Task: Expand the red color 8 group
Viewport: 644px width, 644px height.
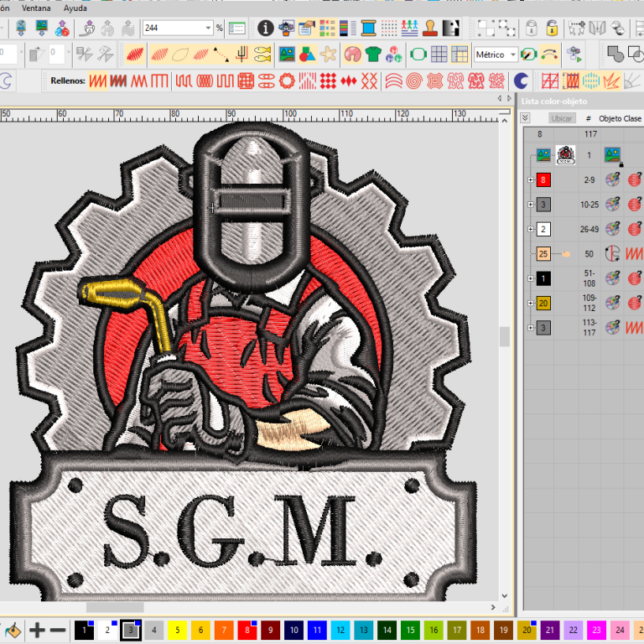Action: 530,180
